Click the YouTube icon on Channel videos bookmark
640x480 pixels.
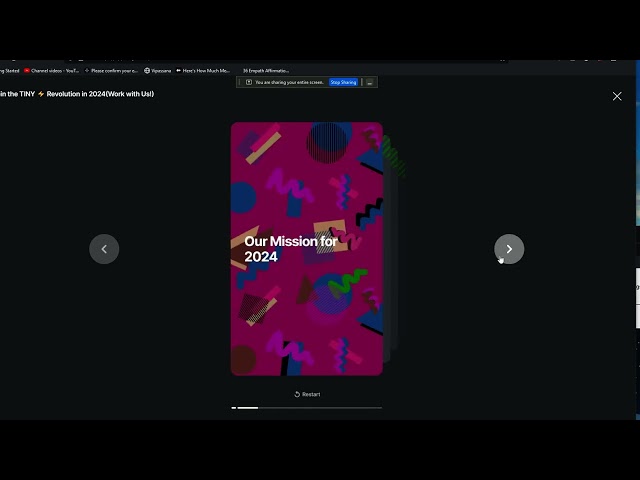tap(27, 71)
